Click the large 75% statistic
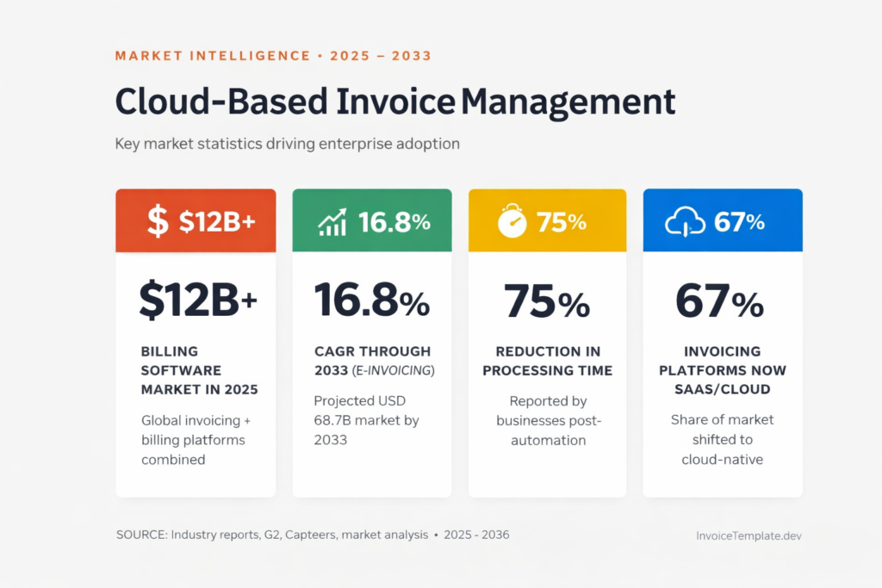 pyautogui.click(x=547, y=301)
